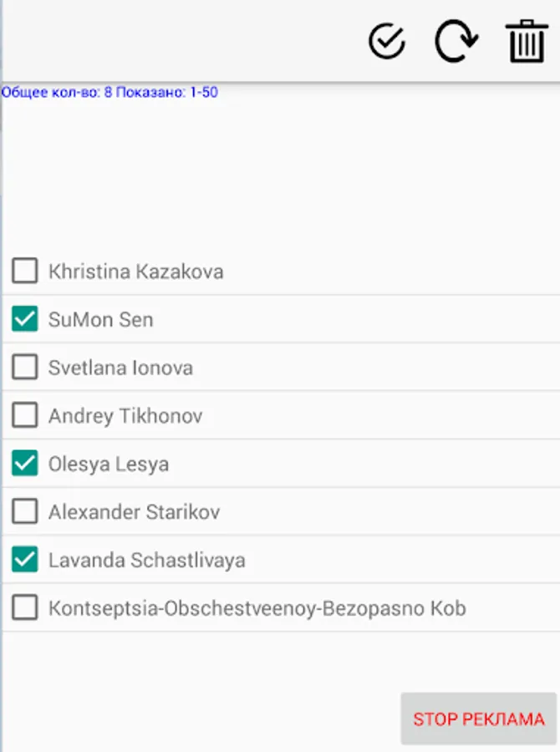Tap the Lavanda Schastlivaya name

[x=147, y=560]
